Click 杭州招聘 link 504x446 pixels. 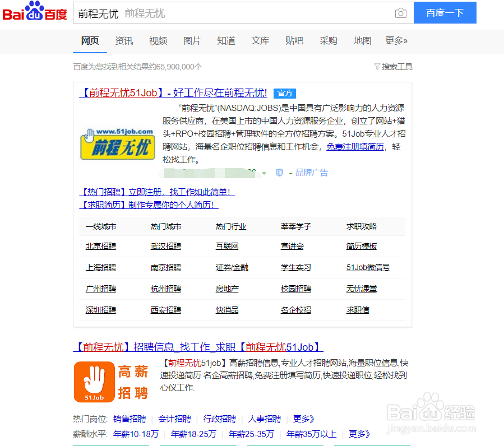coord(166,289)
